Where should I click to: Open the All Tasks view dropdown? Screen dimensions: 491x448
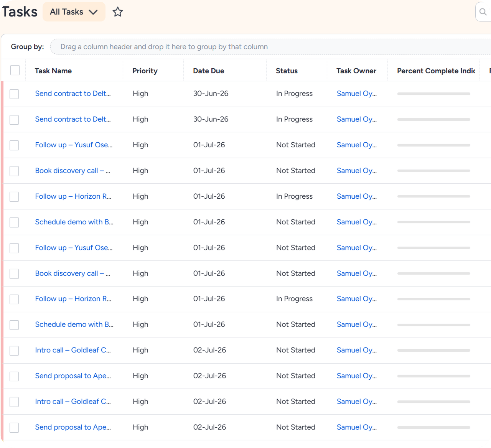tap(74, 12)
